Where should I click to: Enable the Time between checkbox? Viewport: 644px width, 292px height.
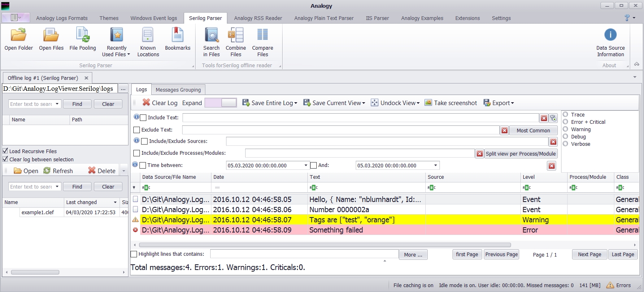(143, 165)
